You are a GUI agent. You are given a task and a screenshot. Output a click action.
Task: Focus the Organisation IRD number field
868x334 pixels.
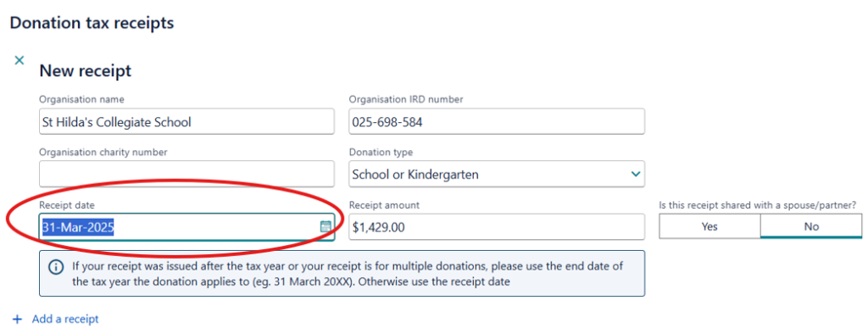tap(497, 122)
